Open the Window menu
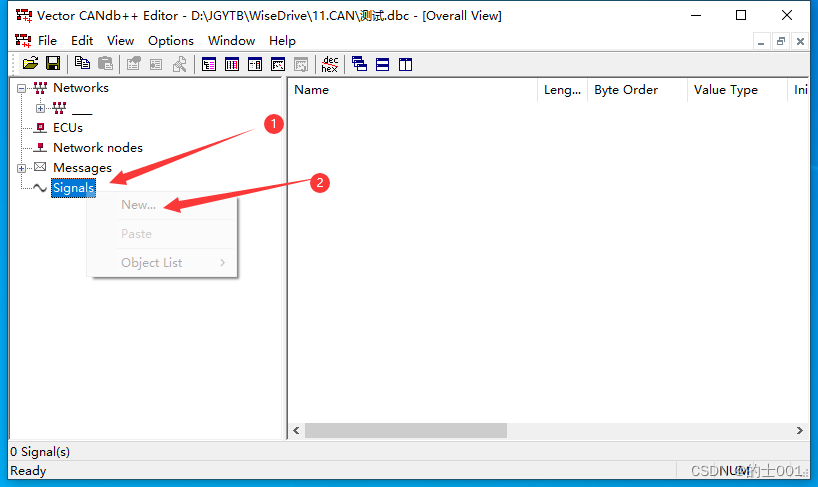 pyautogui.click(x=231, y=41)
